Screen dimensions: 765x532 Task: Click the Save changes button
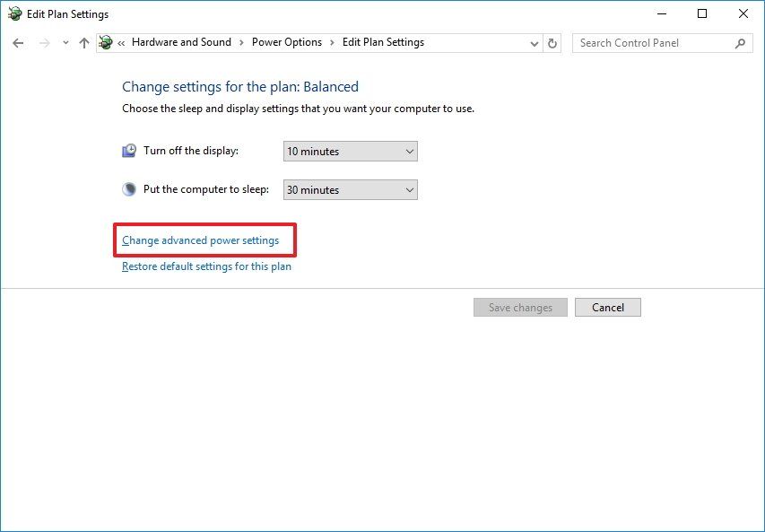(519, 307)
